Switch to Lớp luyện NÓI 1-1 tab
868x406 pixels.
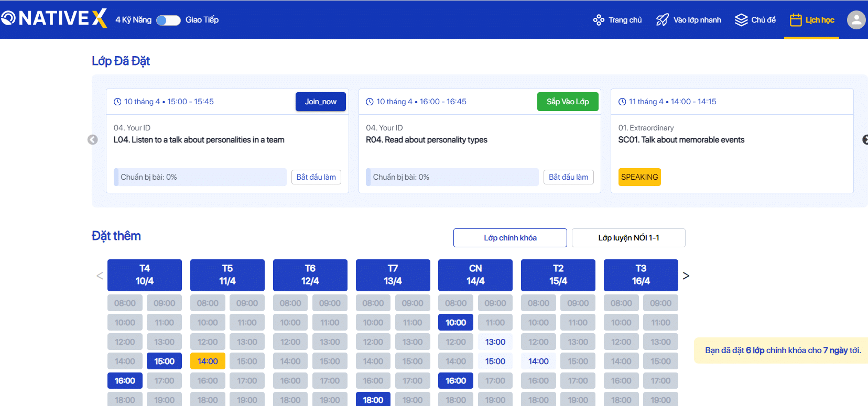(x=628, y=238)
